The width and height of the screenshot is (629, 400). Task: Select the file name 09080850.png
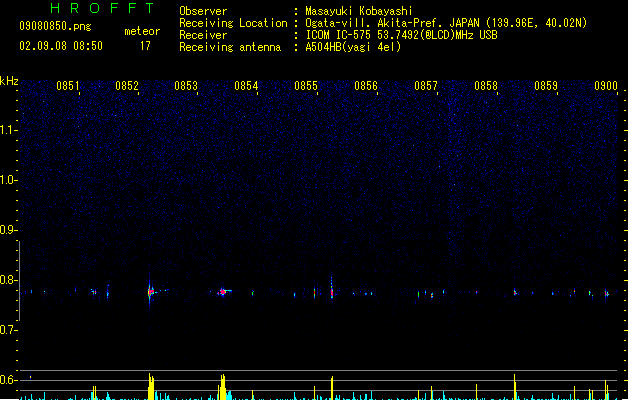pyautogui.click(x=55, y=26)
